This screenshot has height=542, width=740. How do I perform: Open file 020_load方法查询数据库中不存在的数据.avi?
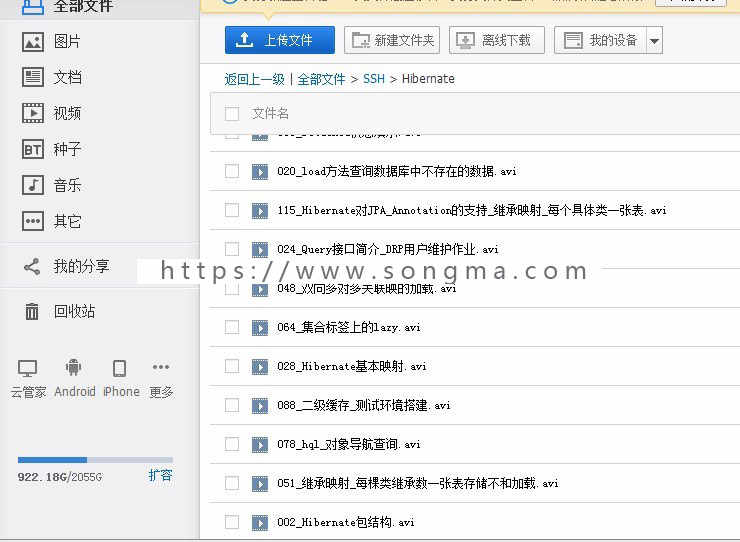(x=397, y=171)
